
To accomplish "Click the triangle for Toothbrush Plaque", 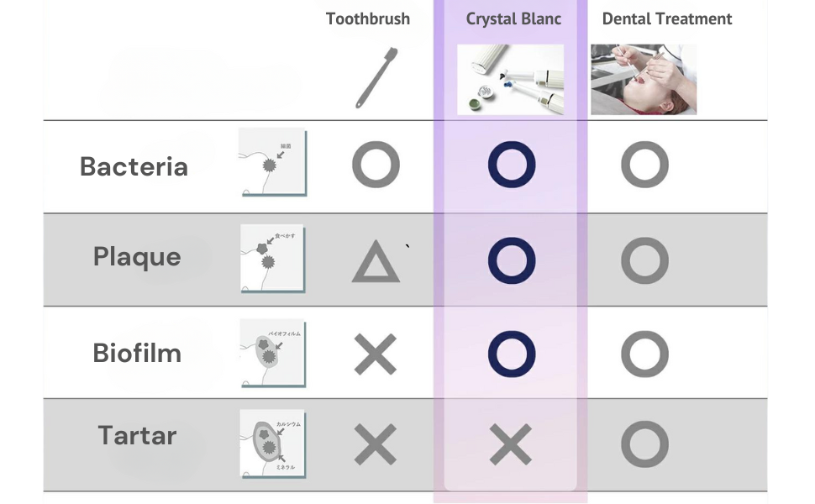I will [x=375, y=264].
